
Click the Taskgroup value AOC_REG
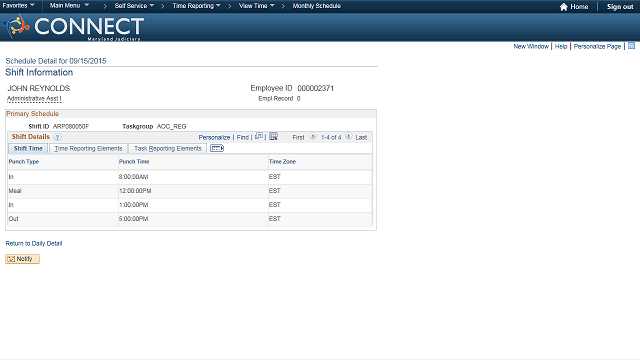click(171, 127)
